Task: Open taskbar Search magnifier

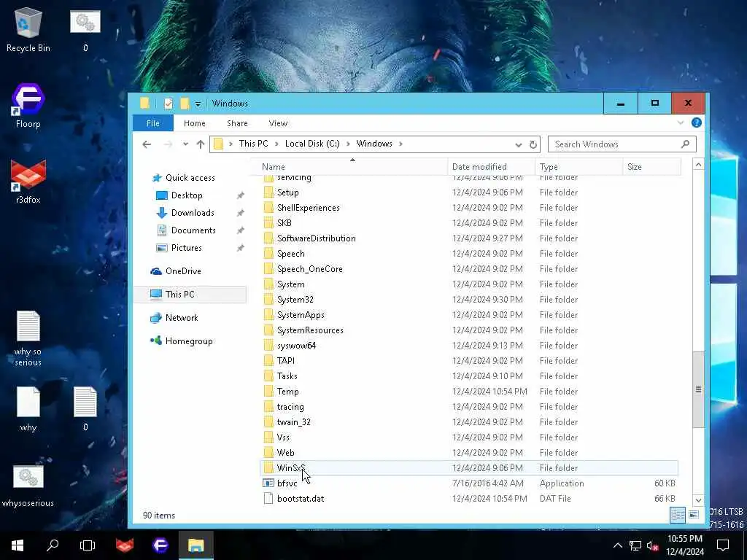Action: pyautogui.click(x=53, y=545)
